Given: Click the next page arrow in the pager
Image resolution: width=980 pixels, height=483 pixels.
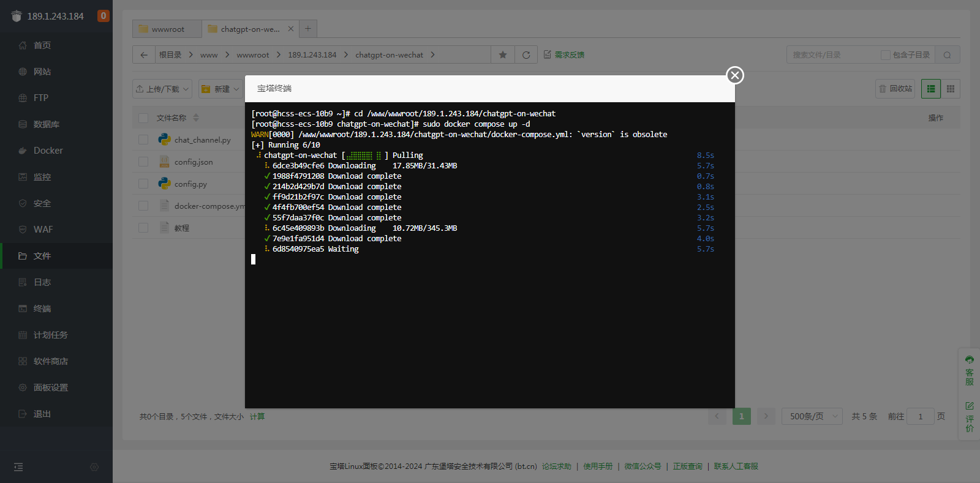Looking at the screenshot, I should (x=766, y=416).
